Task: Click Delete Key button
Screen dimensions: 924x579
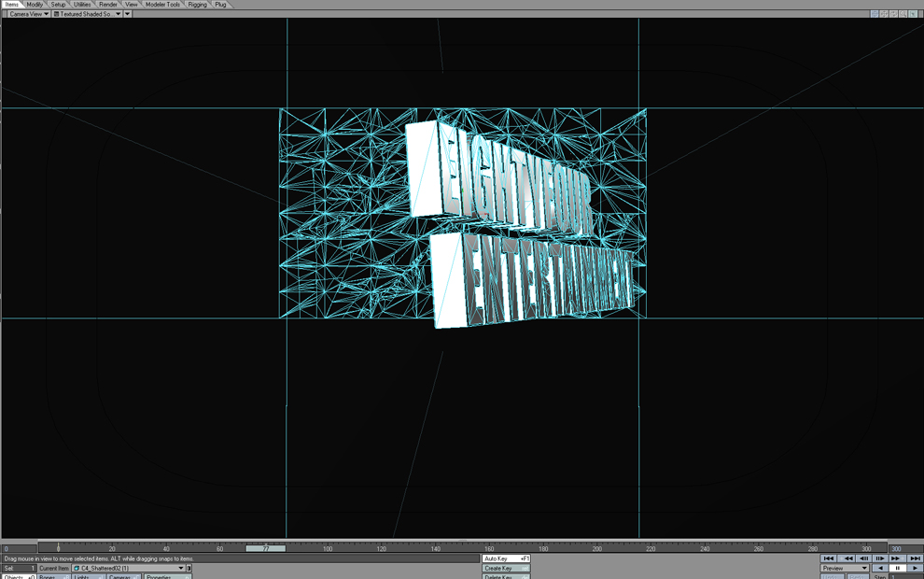Action: (x=506, y=576)
